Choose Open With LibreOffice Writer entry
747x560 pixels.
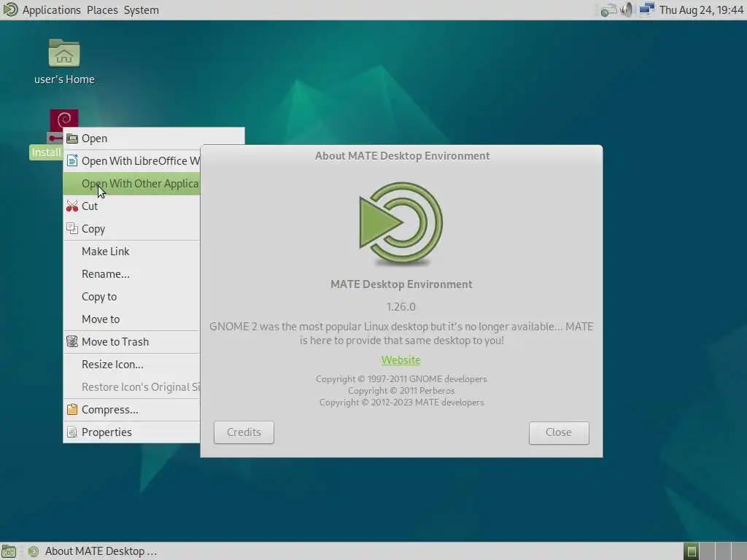point(131,161)
